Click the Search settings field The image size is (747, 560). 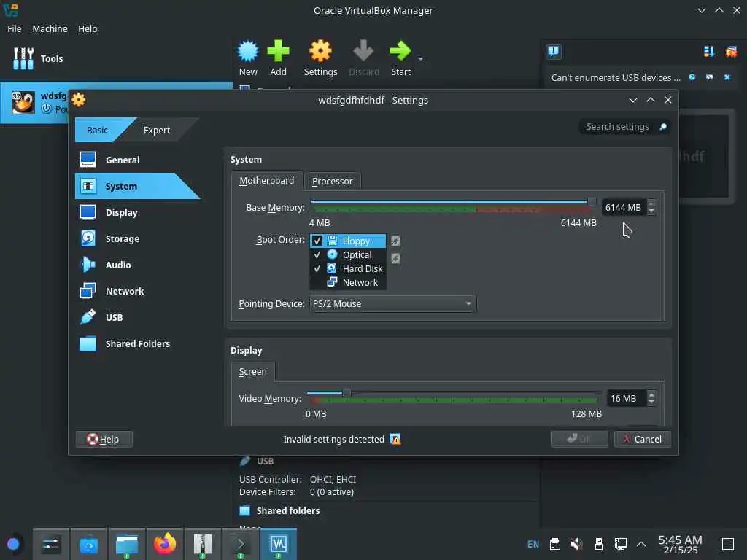624,127
